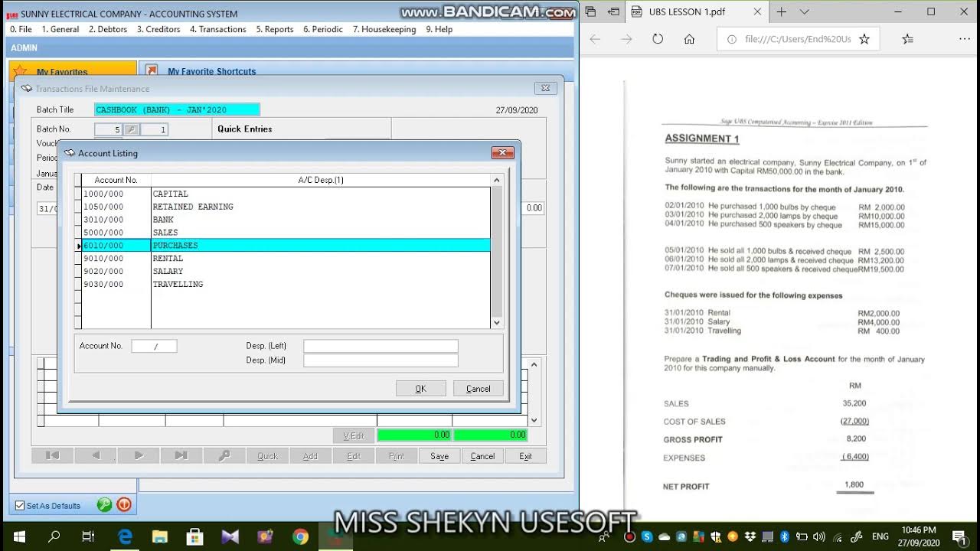
Task: Open the 9. Help menu
Action: pos(439,29)
